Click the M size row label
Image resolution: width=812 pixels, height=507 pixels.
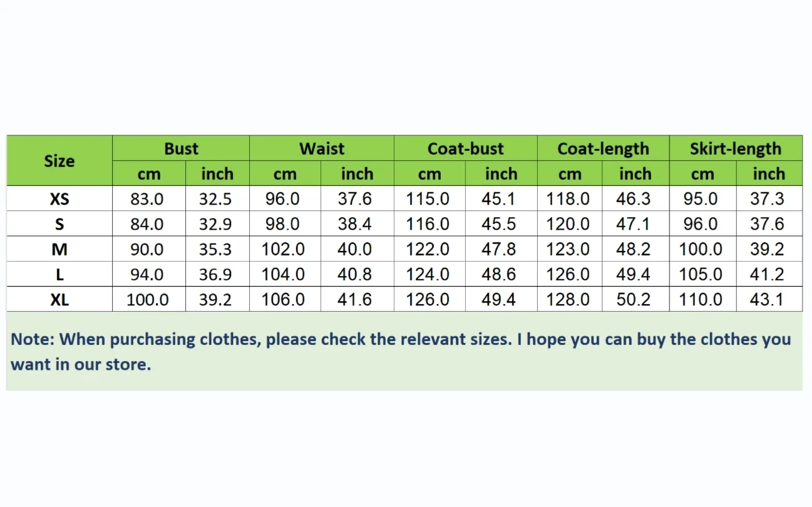tap(59, 249)
